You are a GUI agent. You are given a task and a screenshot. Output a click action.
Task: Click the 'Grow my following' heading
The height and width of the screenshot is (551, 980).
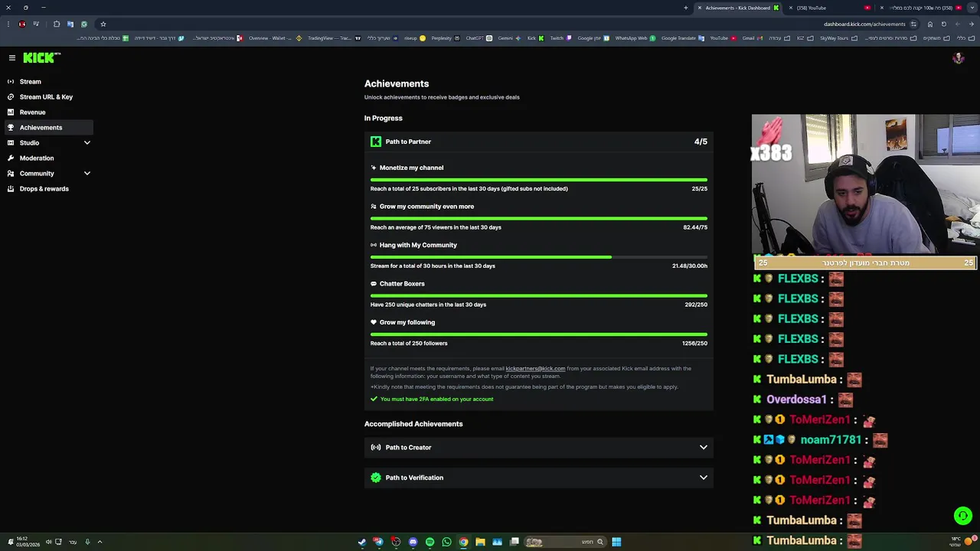point(407,322)
